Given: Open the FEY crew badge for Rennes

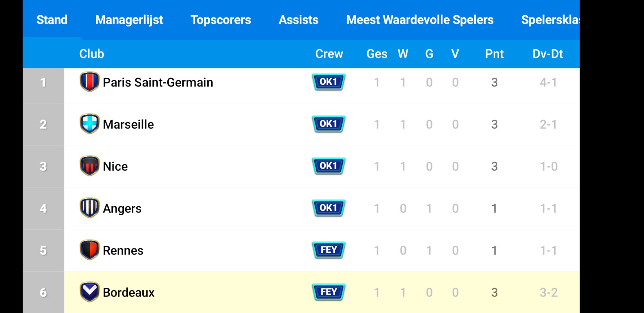Looking at the screenshot, I should (329, 250).
